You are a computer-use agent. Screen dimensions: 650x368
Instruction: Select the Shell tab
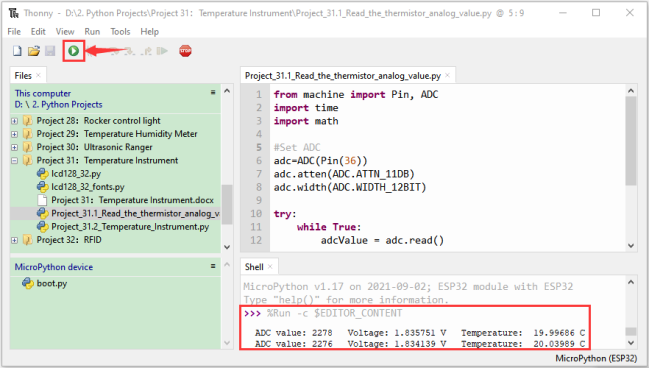(x=254, y=267)
